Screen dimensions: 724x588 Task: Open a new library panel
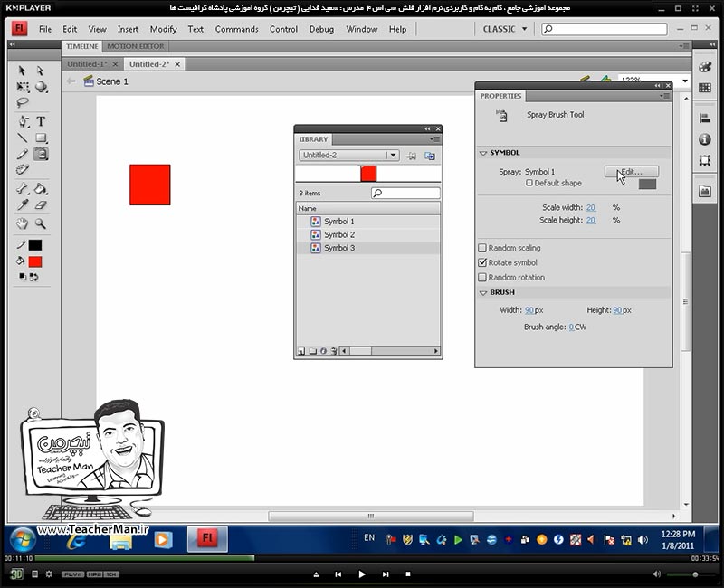(x=430, y=156)
